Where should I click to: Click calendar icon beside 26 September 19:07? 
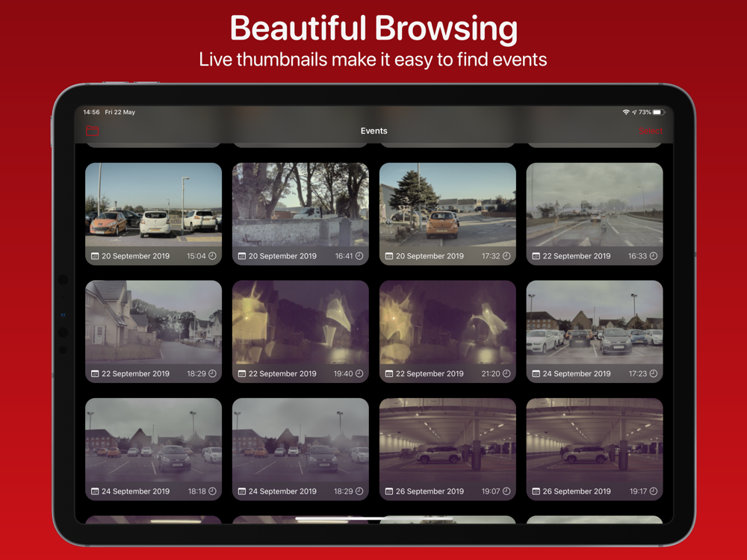click(x=389, y=491)
